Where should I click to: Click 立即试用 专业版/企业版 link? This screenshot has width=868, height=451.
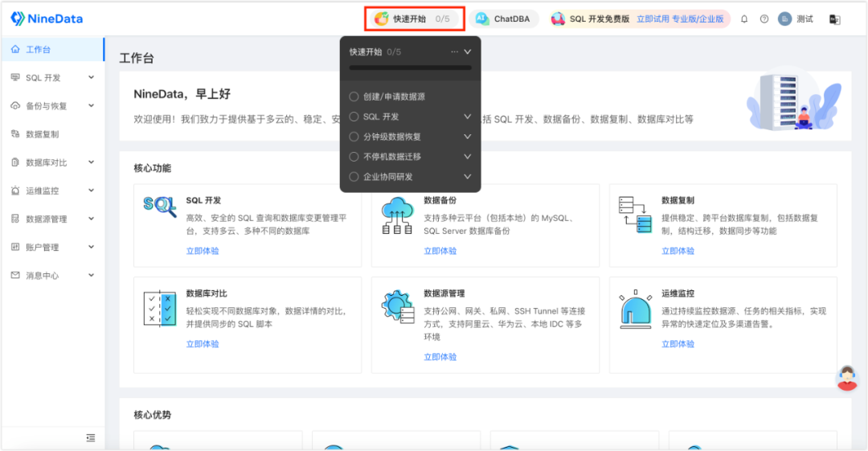(680, 18)
